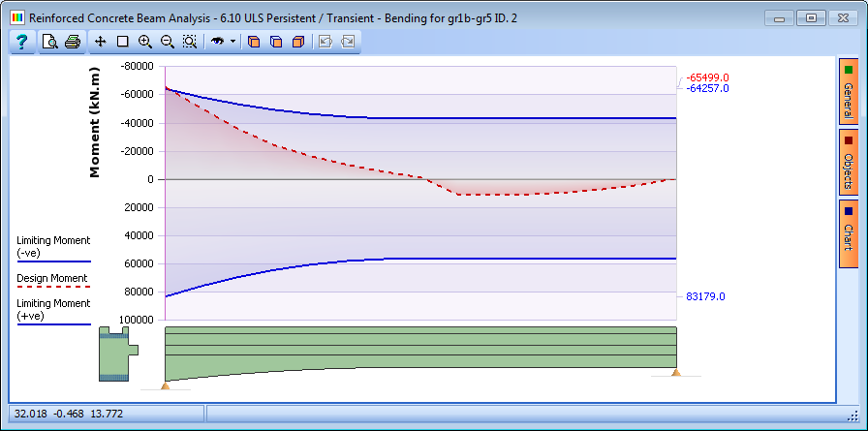The width and height of the screenshot is (868, 431).
Task: Click the Zoom Out magnifier
Action: tap(168, 42)
